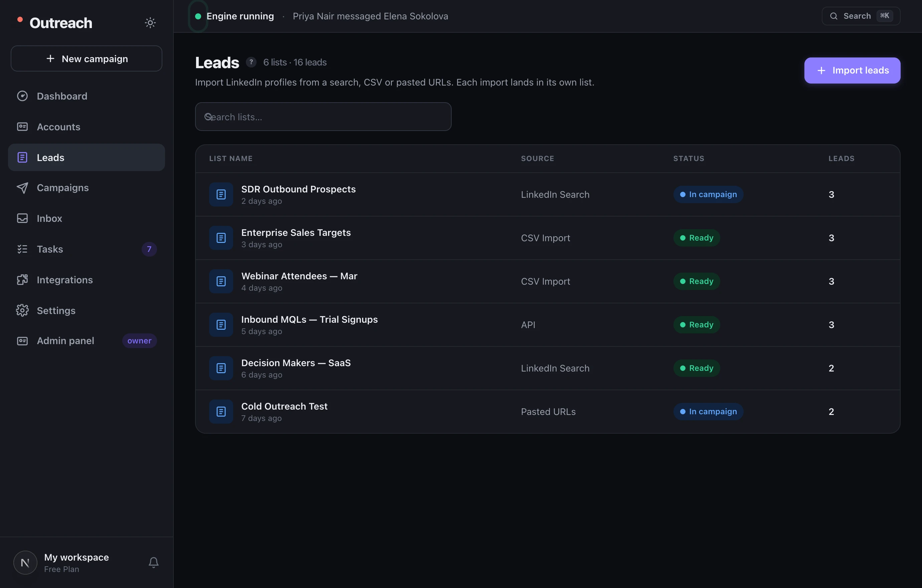This screenshot has height=588, width=922.
Task: Click Priya Nair messaged Elena Sokolova text
Action: (x=370, y=16)
